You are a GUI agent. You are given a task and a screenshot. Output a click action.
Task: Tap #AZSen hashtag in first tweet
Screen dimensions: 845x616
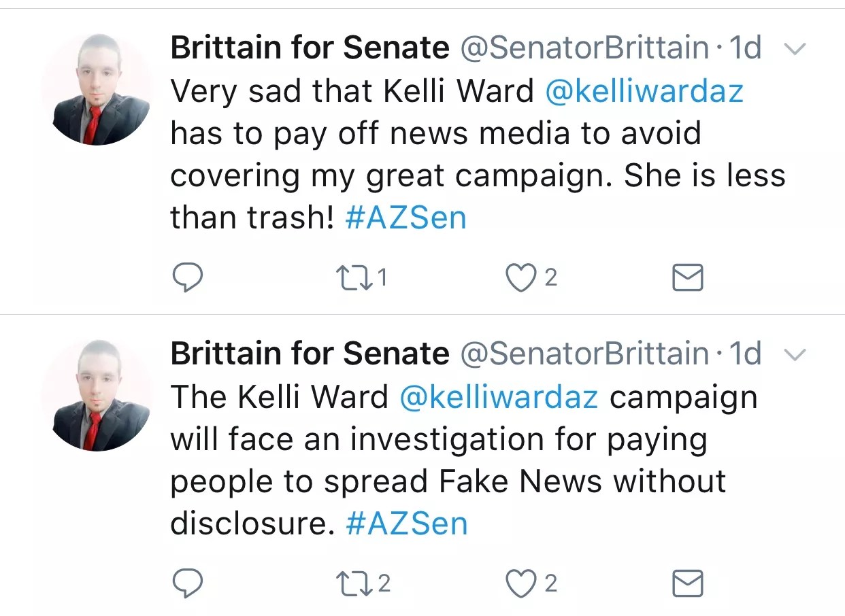[x=405, y=218]
